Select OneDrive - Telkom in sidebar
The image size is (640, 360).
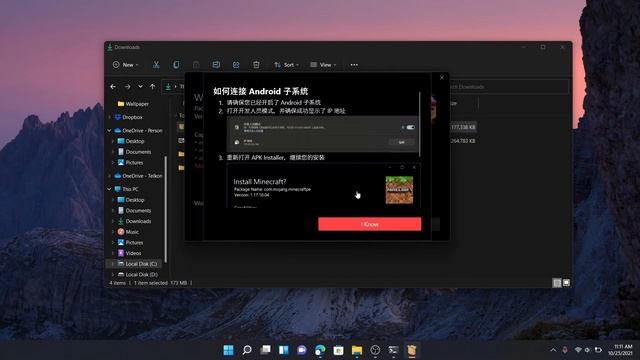138,176
